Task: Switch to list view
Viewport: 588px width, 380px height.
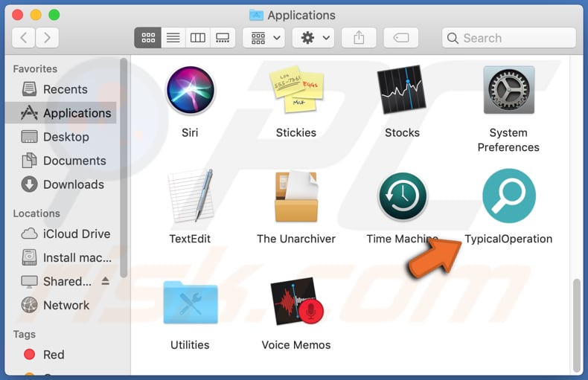Action: pos(173,37)
